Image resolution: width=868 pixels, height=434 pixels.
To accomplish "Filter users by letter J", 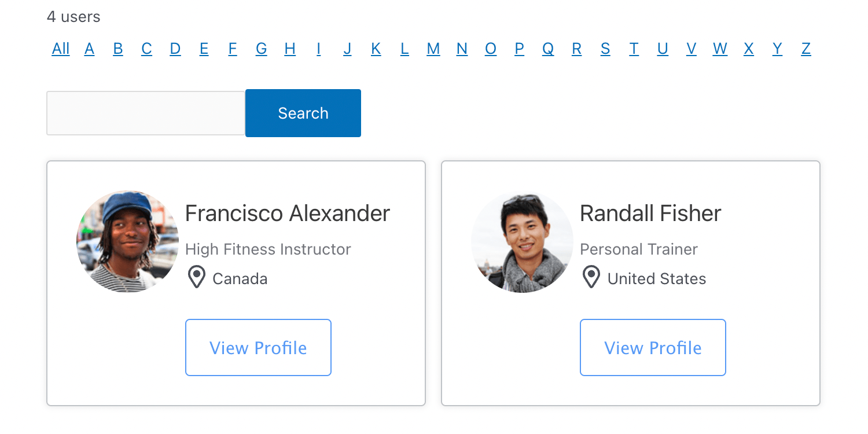I will 347,49.
